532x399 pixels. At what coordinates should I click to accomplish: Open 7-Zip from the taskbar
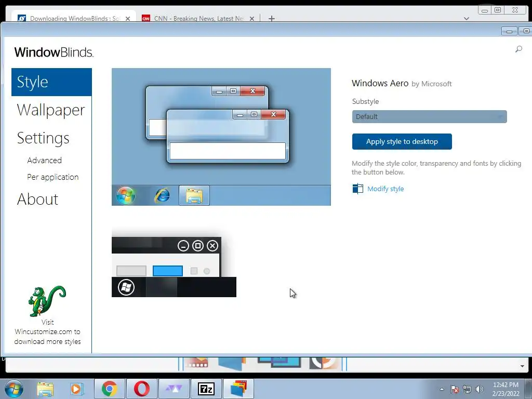point(206,389)
